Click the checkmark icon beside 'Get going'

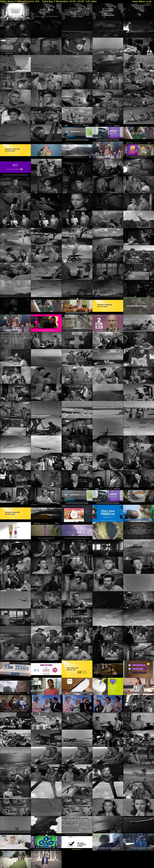point(71,844)
